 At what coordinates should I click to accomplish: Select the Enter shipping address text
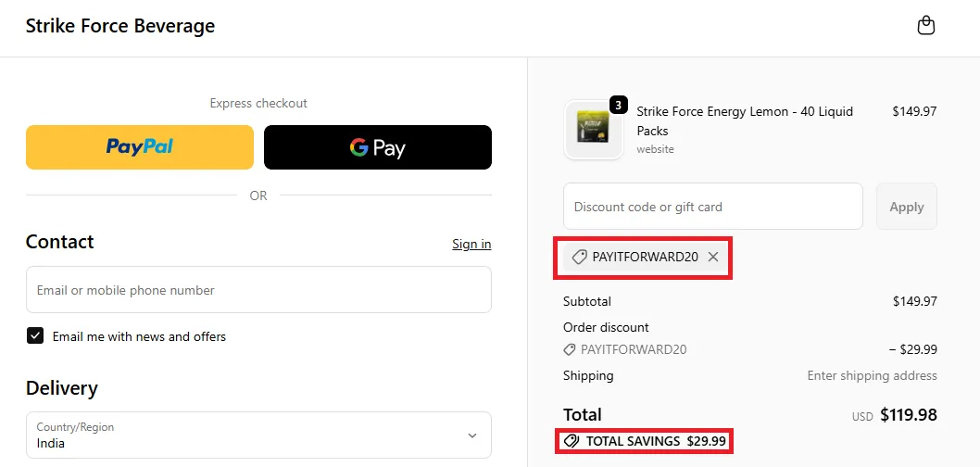[x=872, y=375]
